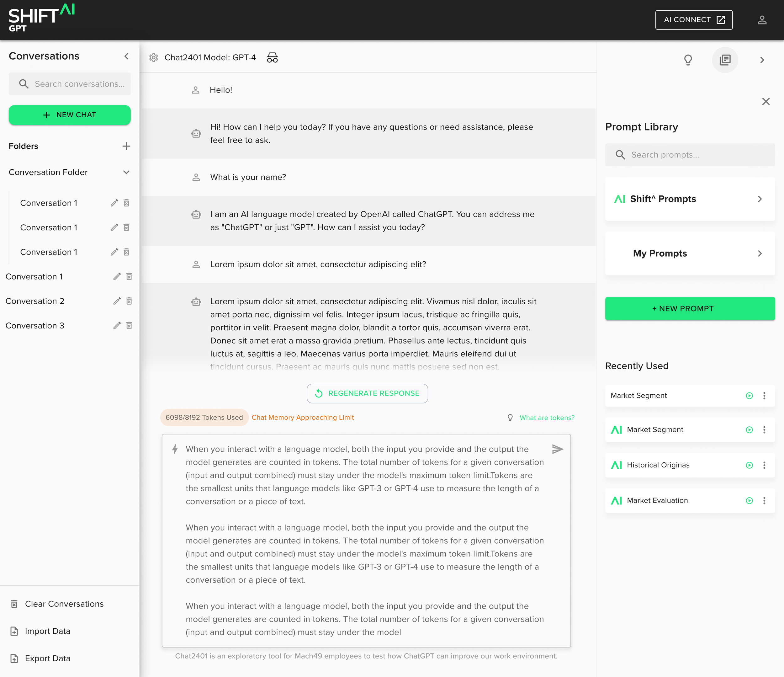This screenshot has height=677, width=784.
Task: Collapse the Conversations sidebar
Action: click(126, 56)
